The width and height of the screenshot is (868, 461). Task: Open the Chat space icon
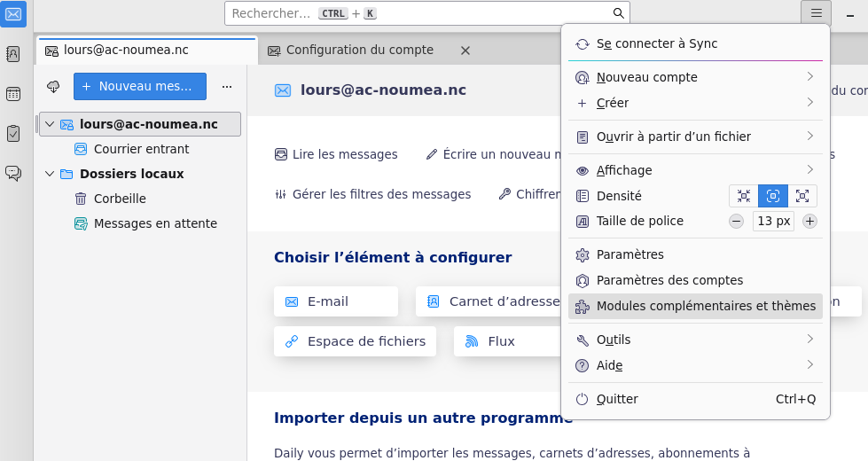tap(13, 173)
